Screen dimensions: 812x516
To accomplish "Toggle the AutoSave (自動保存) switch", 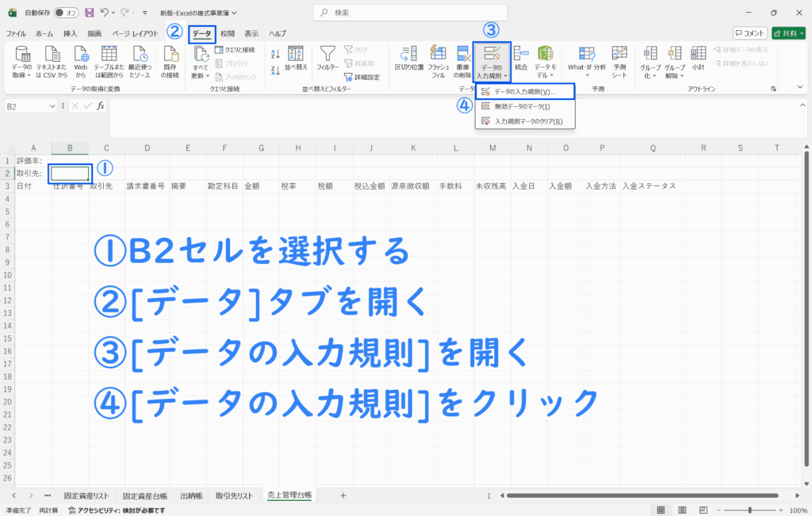I will 66,13.
